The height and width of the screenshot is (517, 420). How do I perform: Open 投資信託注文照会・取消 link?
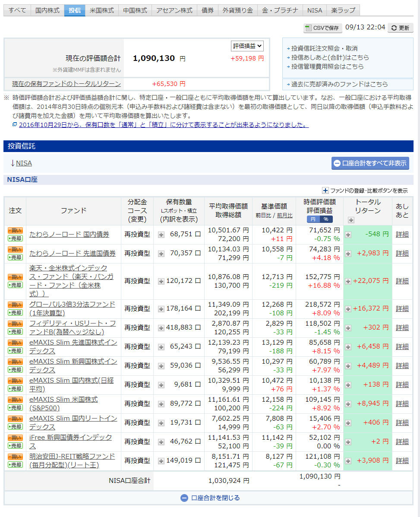tap(325, 48)
